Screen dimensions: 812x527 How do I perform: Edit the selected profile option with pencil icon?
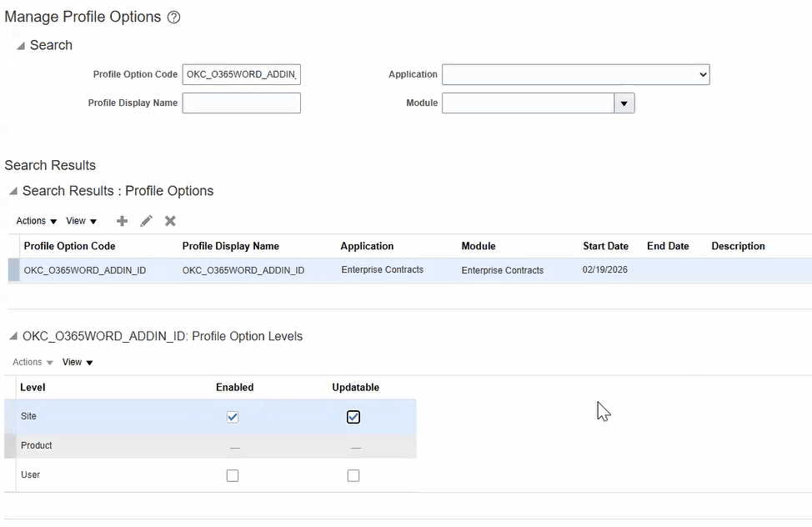[x=147, y=221]
